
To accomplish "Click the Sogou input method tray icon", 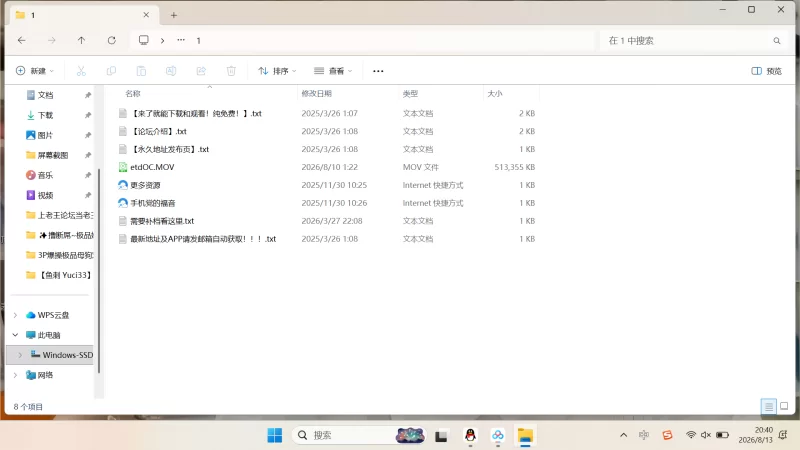I will (x=667, y=435).
